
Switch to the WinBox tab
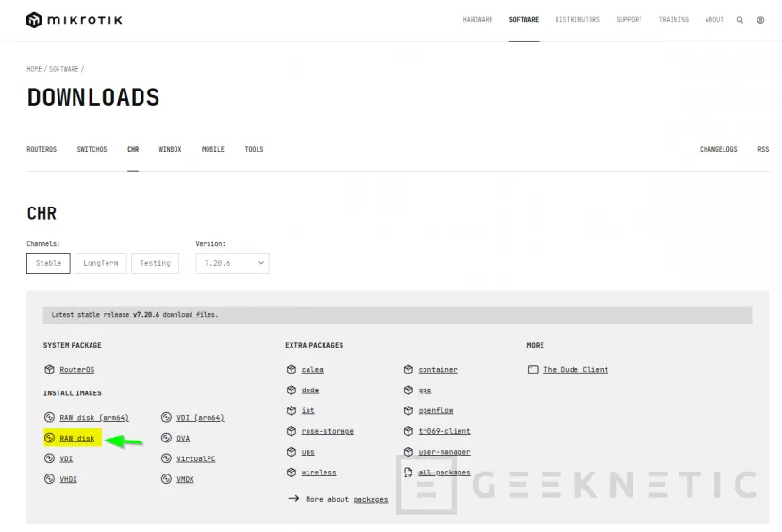pos(170,150)
